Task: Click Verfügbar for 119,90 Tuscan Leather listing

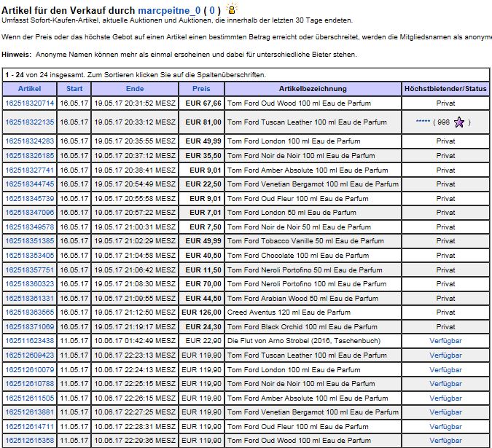Action: click(x=445, y=355)
